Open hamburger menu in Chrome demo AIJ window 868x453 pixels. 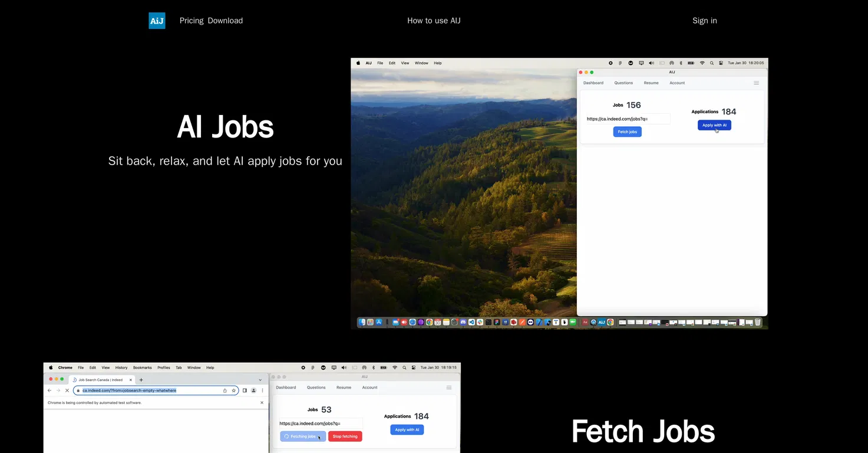pos(449,388)
